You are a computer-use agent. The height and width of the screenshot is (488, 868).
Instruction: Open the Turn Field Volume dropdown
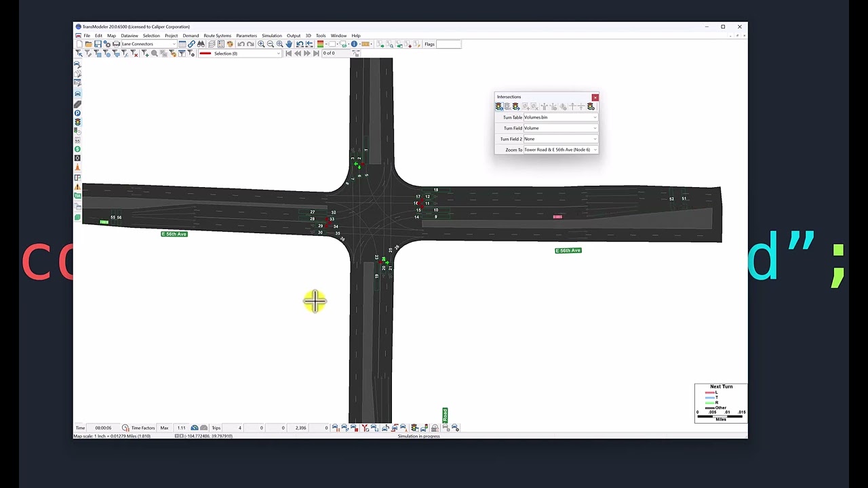pyautogui.click(x=560, y=128)
